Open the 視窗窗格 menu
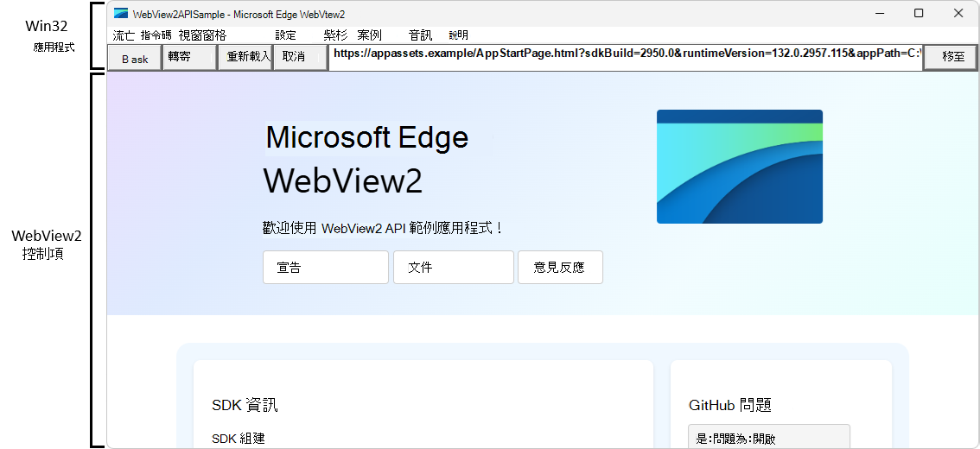Screen dimensions: 980x449 [202, 35]
